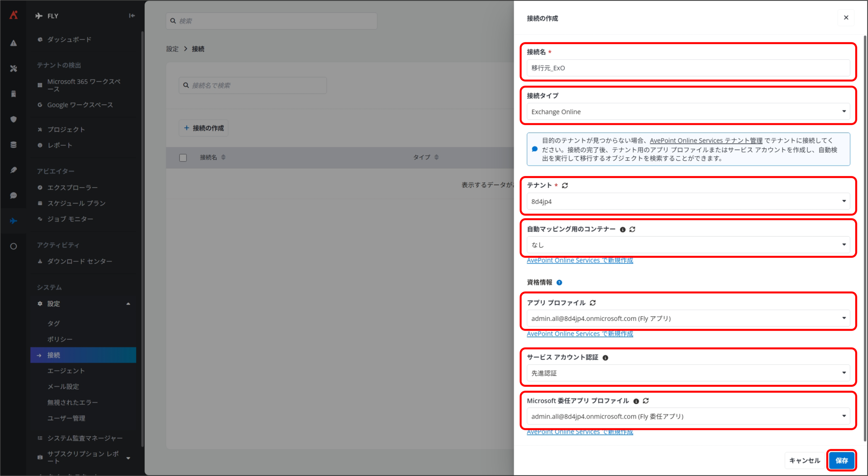
Task: Click refresh icon beside Microsoft 委任アプリ プロファイル
Action: tap(646, 401)
